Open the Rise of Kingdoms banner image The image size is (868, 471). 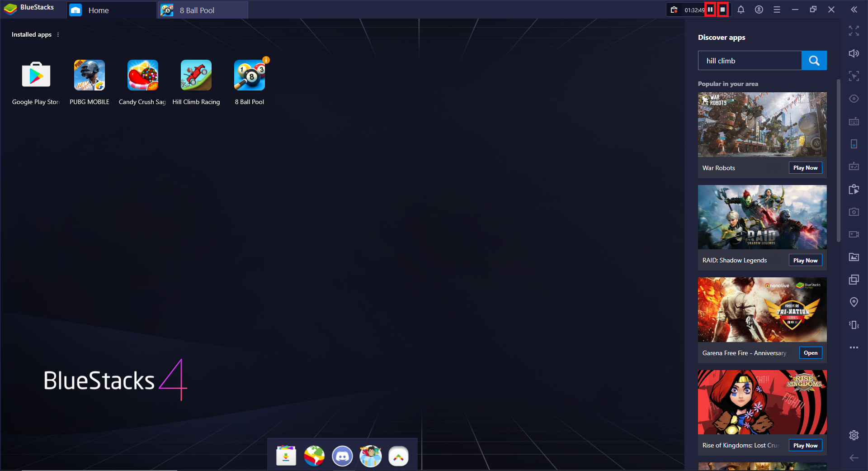pyautogui.click(x=762, y=402)
